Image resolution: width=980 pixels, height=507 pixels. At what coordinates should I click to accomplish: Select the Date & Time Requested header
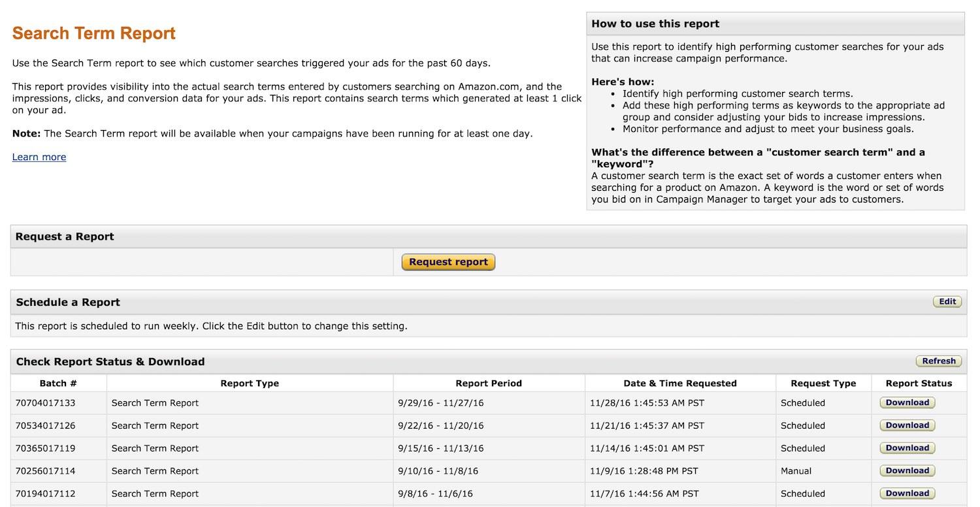679,384
